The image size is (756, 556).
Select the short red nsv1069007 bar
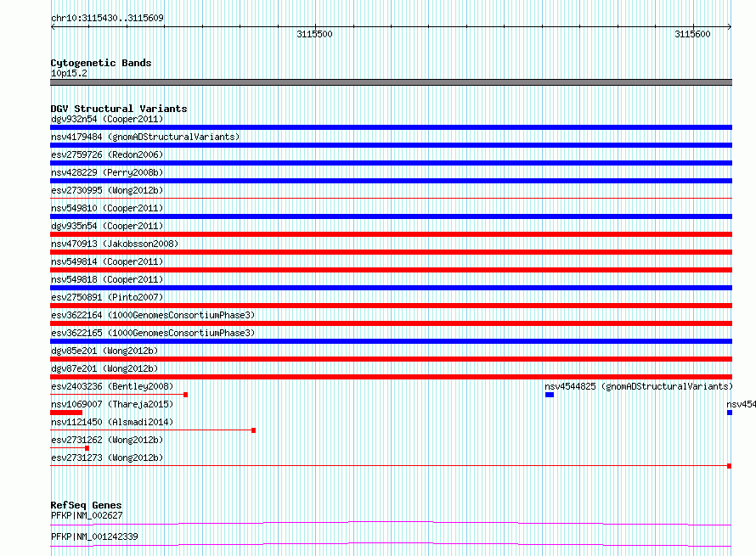pyautogui.click(x=66, y=413)
